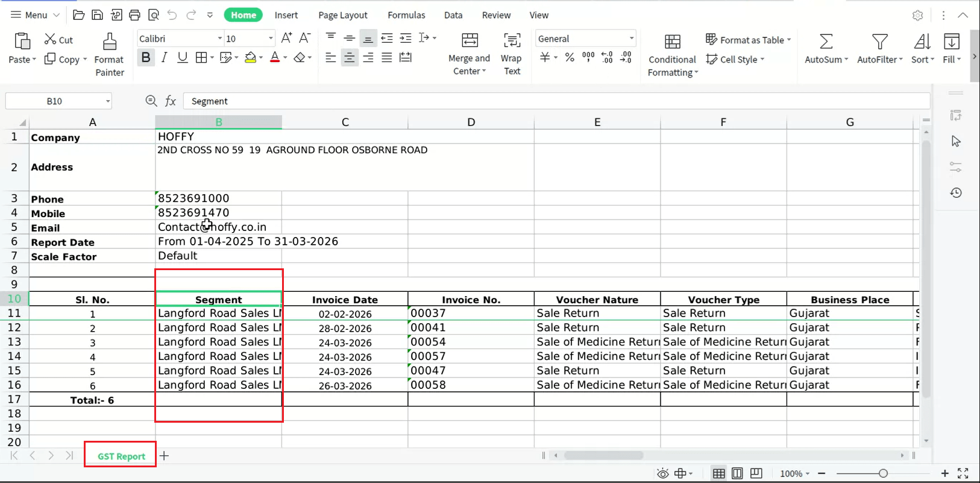Click the Paste clipboard icon
The height and width of the screenshot is (483, 980).
pos(22,41)
